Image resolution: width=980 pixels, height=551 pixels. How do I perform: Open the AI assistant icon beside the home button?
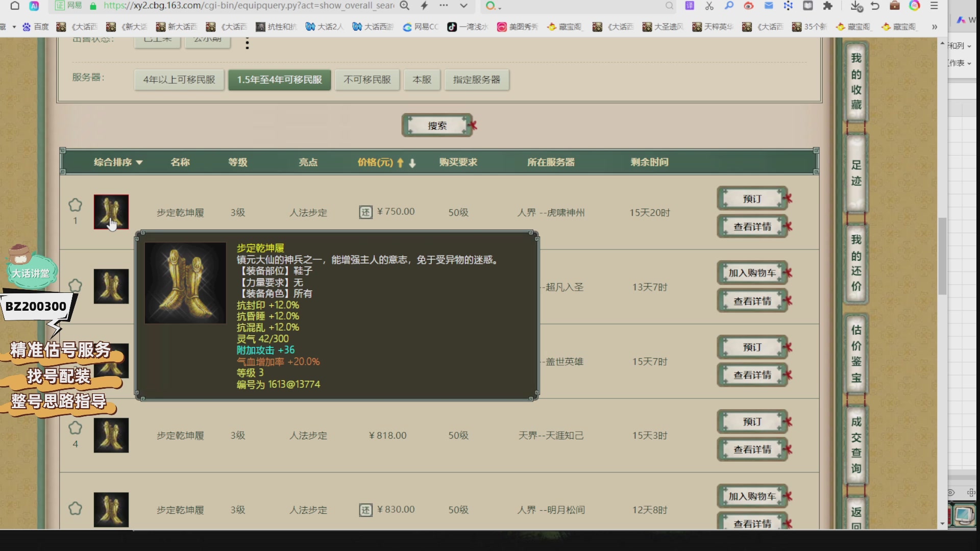(x=34, y=6)
